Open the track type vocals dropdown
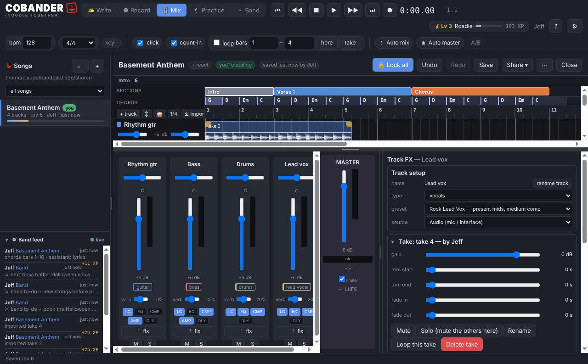Image resolution: width=588 pixels, height=364 pixels. point(498,196)
